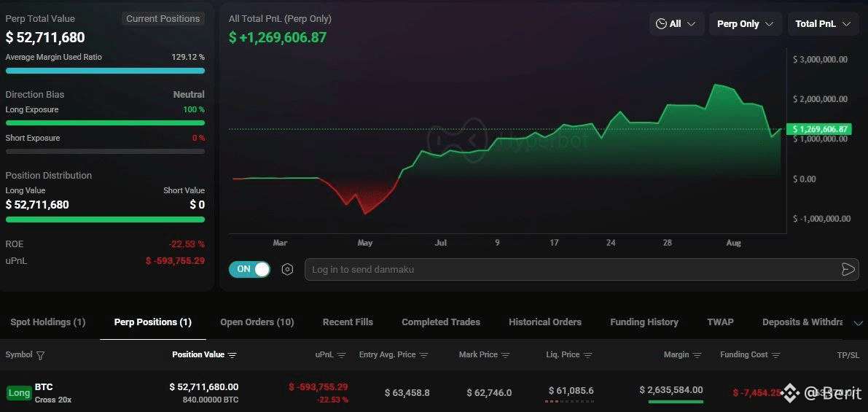
Task: Open the 'Total PnL' dropdown
Action: 823,24
